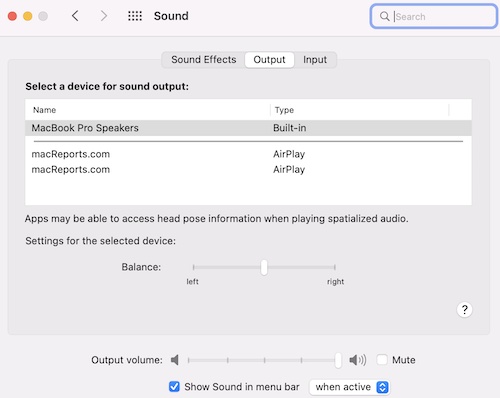Click the Output volume slider knob
Image resolution: width=500 pixels, height=398 pixels.
click(338, 360)
